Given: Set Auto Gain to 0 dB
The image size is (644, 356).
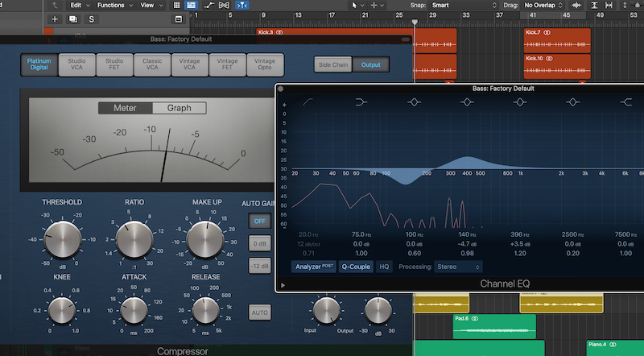Looking at the screenshot, I should [x=259, y=243].
